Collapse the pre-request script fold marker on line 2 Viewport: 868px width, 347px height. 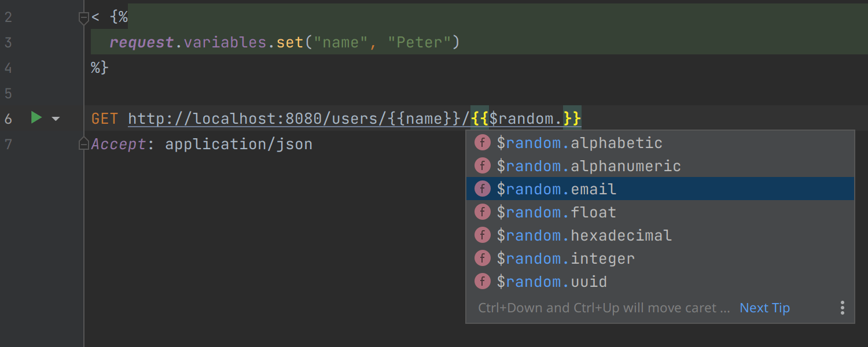pyautogui.click(x=83, y=18)
